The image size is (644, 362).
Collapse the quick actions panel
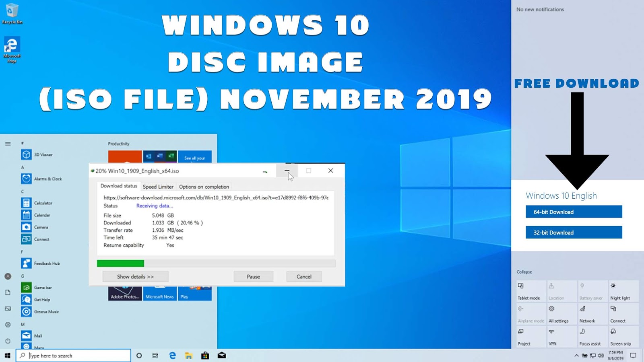click(524, 272)
